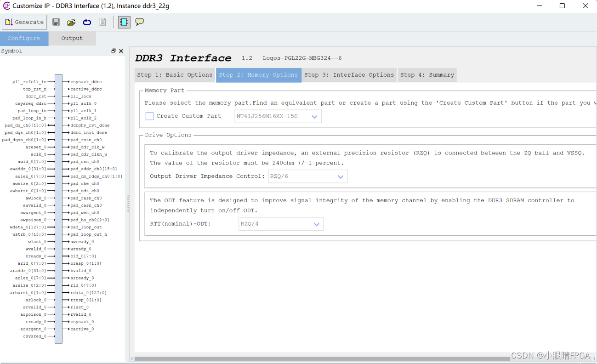Click the cactive_0 output port label
The image size is (597, 364).
point(82,329)
